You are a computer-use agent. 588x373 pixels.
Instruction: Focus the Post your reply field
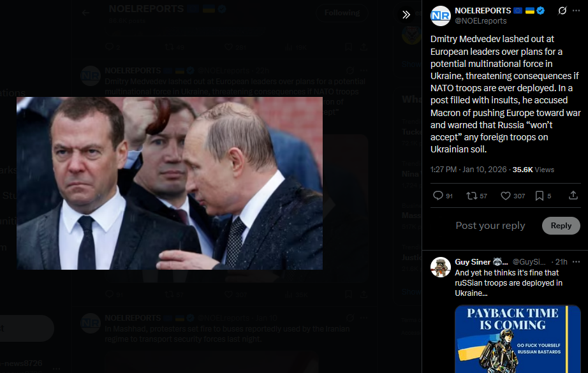[x=490, y=226]
